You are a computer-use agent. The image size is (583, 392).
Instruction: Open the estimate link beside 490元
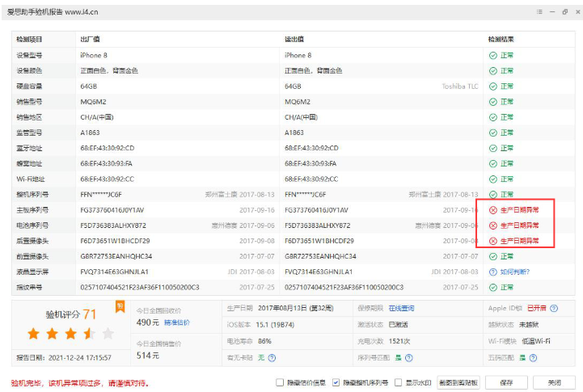[x=177, y=322]
